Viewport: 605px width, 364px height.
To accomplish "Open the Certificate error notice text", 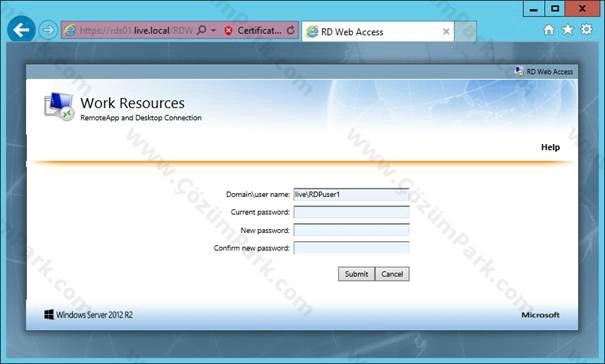I will click(x=259, y=30).
